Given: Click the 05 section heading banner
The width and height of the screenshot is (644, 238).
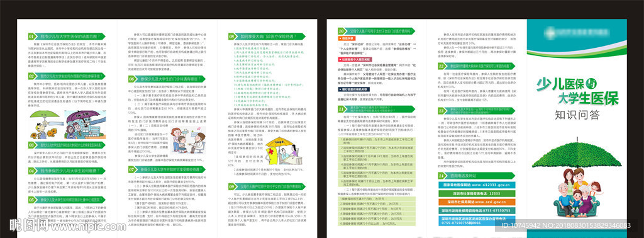Looking at the screenshot, I should (x=67, y=200).
